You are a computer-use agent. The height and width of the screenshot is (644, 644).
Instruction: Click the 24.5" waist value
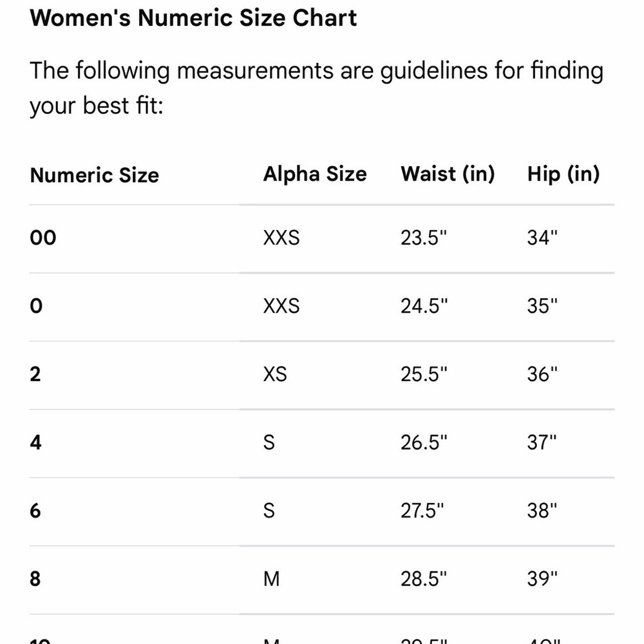pyautogui.click(x=424, y=306)
